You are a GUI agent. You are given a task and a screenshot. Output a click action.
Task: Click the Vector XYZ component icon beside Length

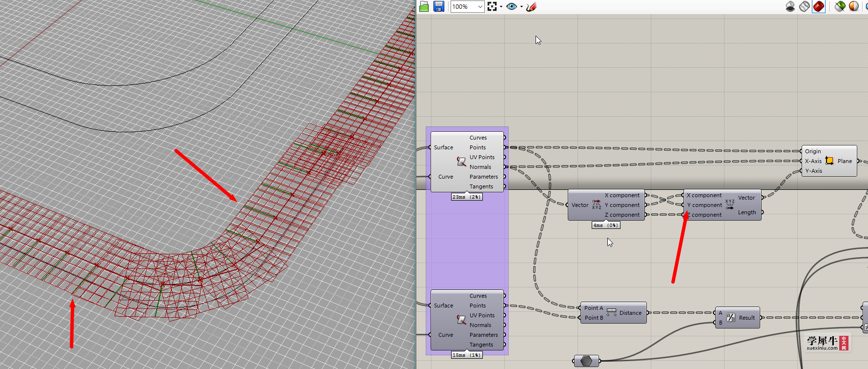[730, 205]
